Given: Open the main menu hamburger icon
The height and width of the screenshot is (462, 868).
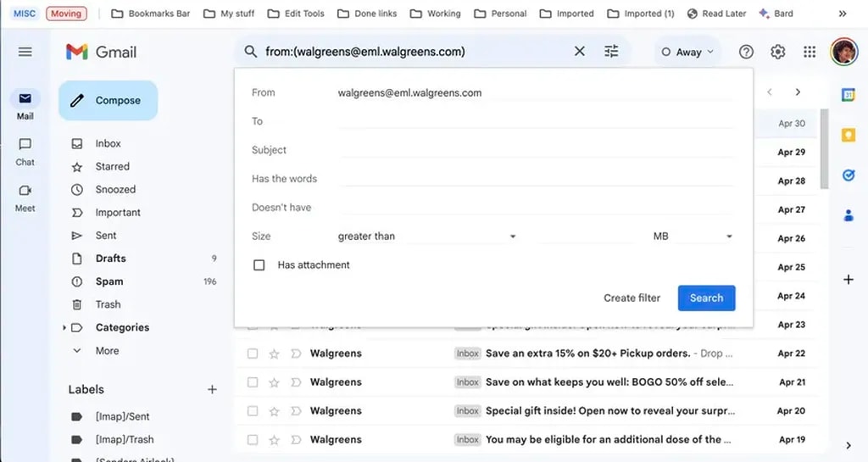Looking at the screenshot, I should (x=25, y=52).
